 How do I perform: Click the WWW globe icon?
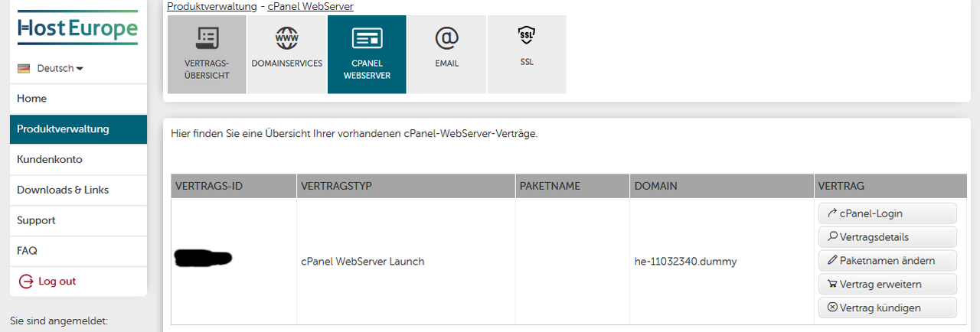point(287,37)
